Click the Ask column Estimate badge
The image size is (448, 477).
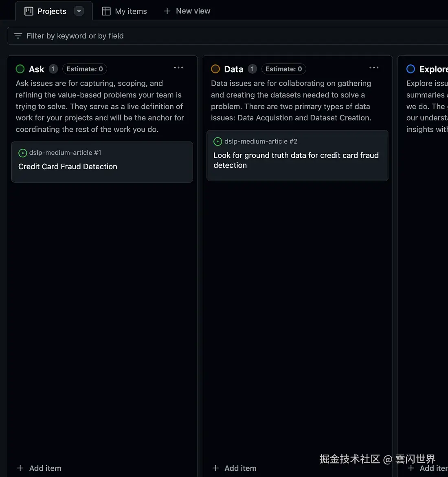pos(85,69)
